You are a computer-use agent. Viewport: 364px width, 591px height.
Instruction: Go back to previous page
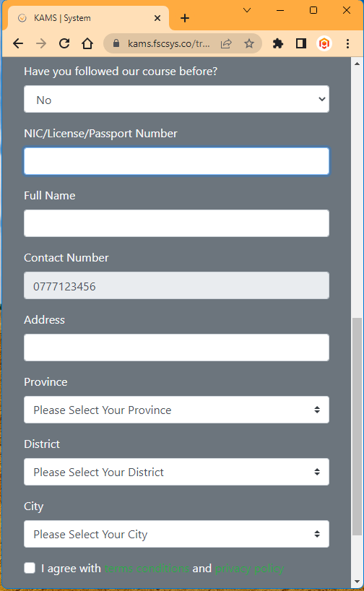pyautogui.click(x=18, y=44)
